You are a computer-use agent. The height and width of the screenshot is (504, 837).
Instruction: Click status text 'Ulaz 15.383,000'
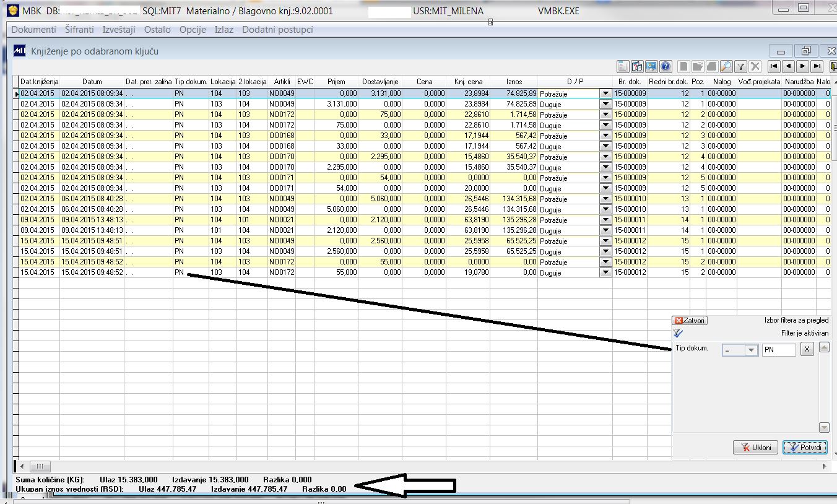[129, 479]
